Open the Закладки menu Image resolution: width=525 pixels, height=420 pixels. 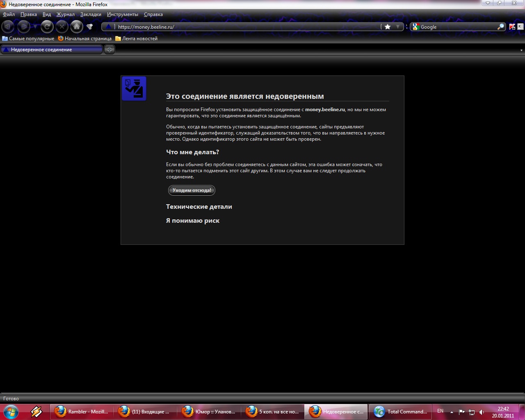point(91,14)
